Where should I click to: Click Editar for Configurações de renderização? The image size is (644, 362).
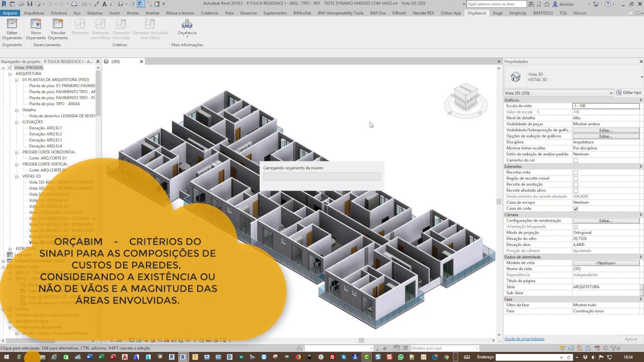[x=606, y=221]
